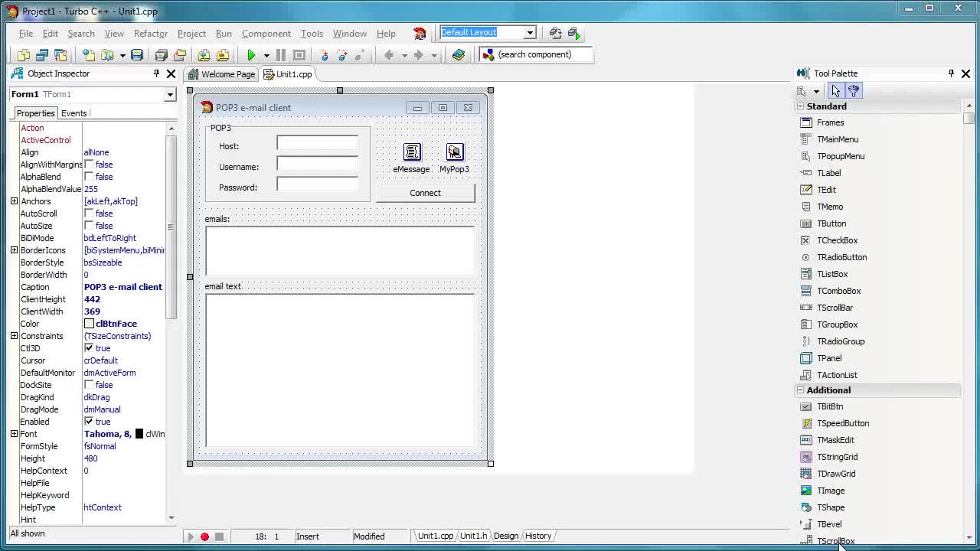The width and height of the screenshot is (980, 551).
Task: Expand the Anchors property
Action: click(x=14, y=201)
